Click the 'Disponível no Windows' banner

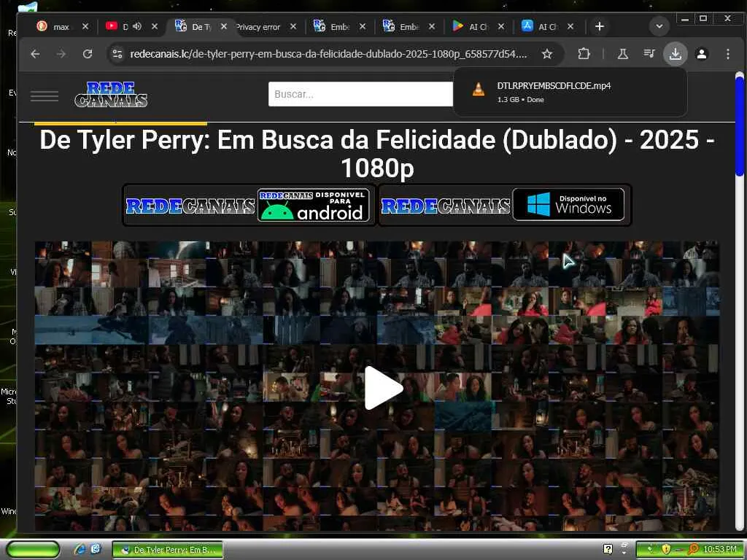pyautogui.click(x=505, y=205)
